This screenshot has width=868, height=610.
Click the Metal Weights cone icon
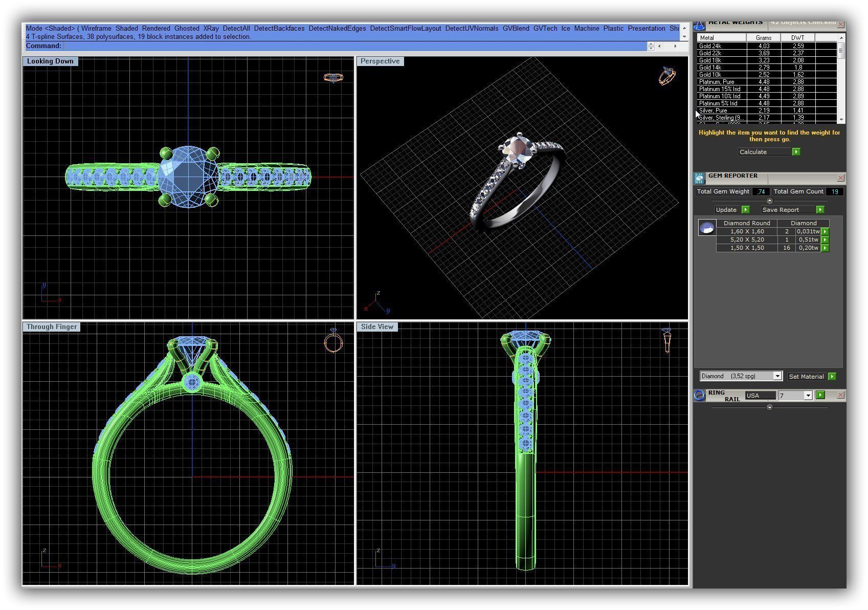pos(699,25)
